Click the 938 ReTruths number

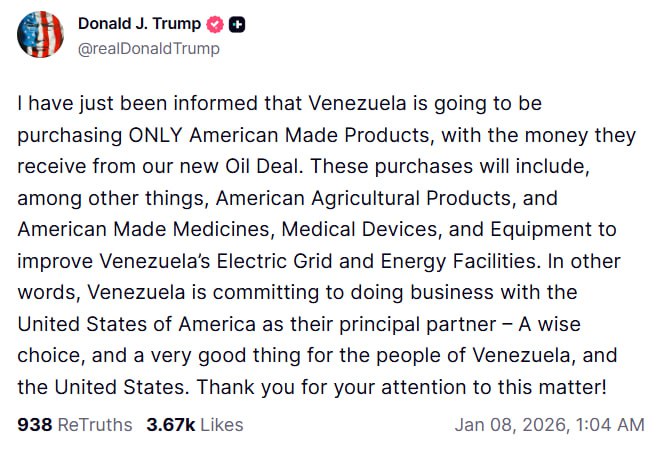tap(33, 425)
